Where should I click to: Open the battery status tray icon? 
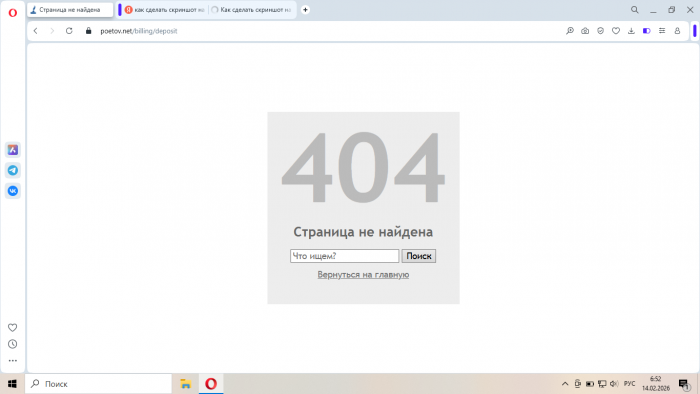click(590, 384)
